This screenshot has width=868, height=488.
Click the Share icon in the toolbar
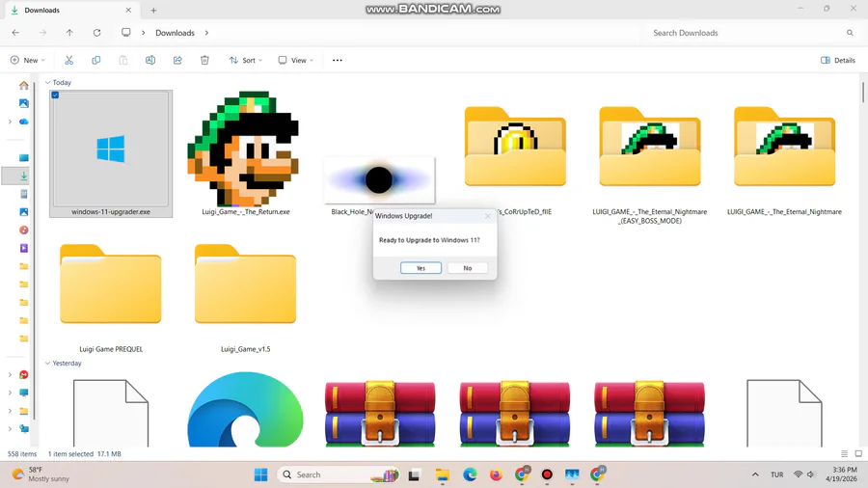(177, 60)
